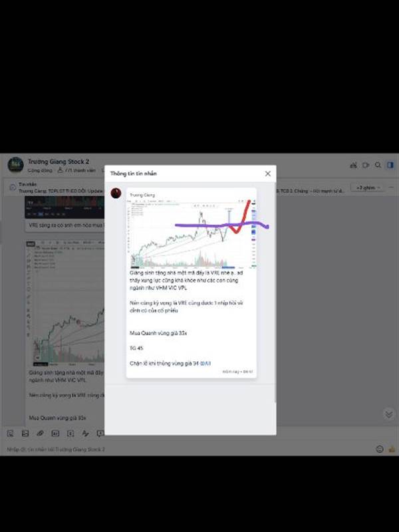399x532 pixels.
Task: Click the message input field
Action: pos(190,449)
